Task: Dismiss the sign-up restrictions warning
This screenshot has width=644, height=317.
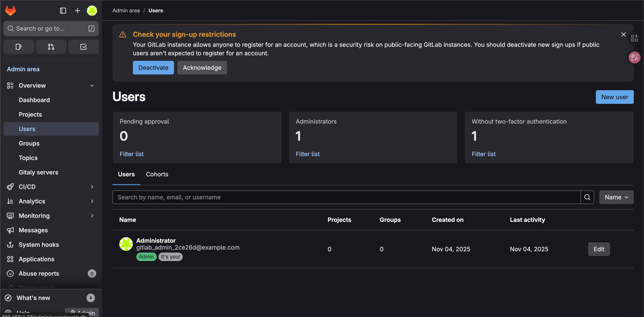Action: pos(623,34)
